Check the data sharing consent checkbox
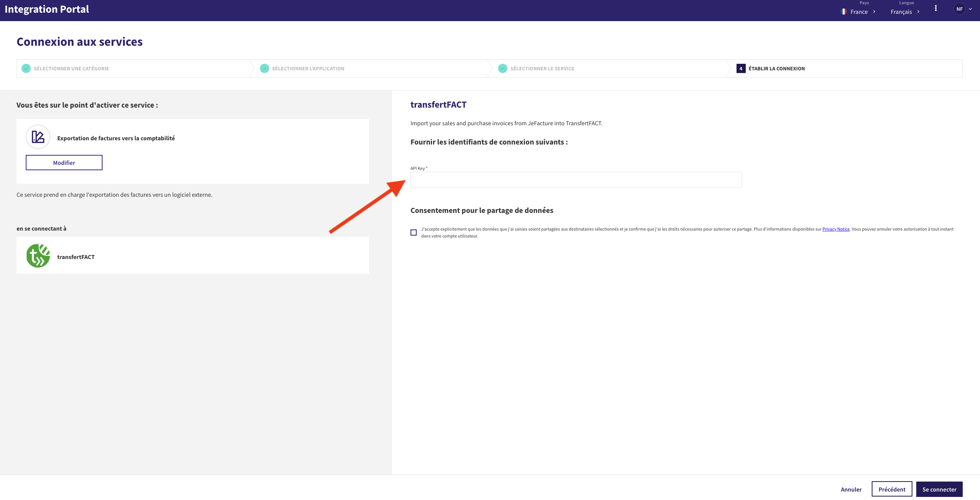Screen dimensions: 980x500 pyautogui.click(x=414, y=233)
